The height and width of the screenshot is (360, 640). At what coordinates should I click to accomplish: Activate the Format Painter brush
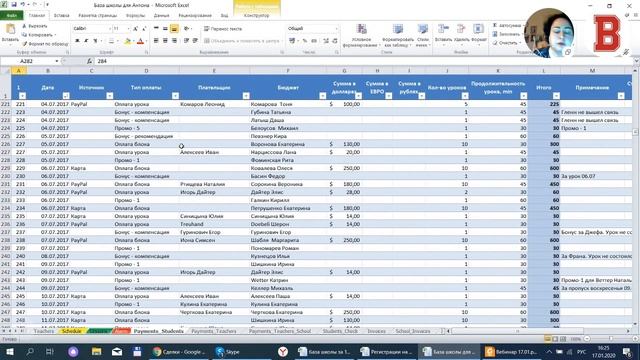[24, 43]
